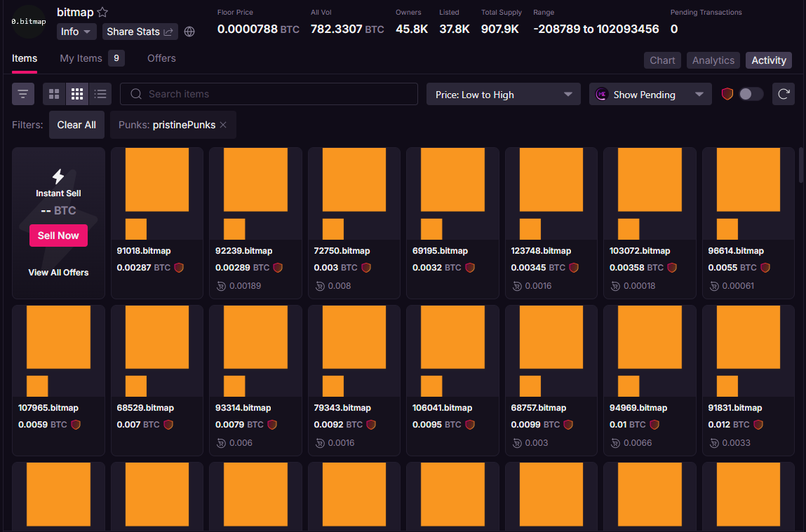806x532 pixels.
Task: Refresh the items listing
Action: click(784, 94)
